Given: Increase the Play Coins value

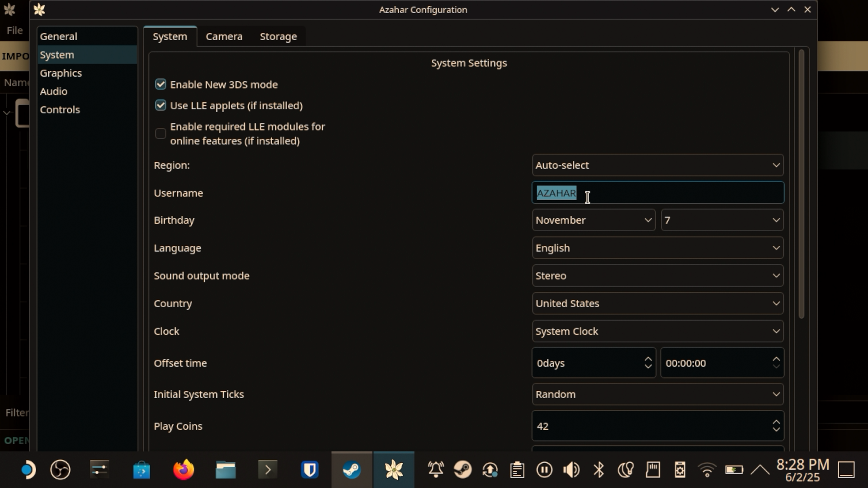Looking at the screenshot, I should point(776,422).
